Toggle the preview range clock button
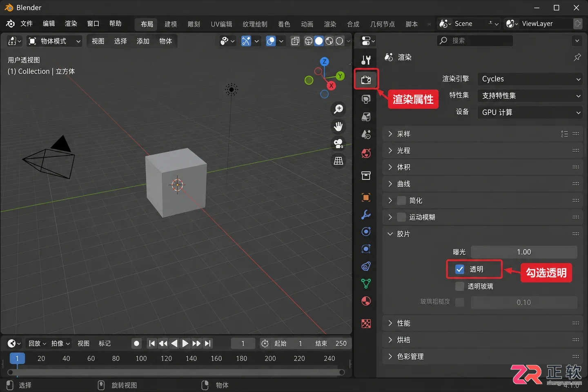The height and width of the screenshot is (392, 588). tap(265, 343)
